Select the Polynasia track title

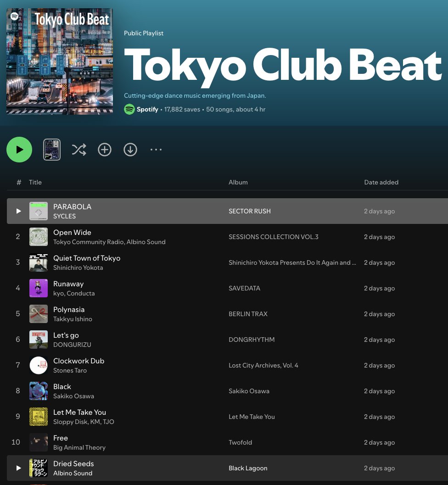[69, 309]
